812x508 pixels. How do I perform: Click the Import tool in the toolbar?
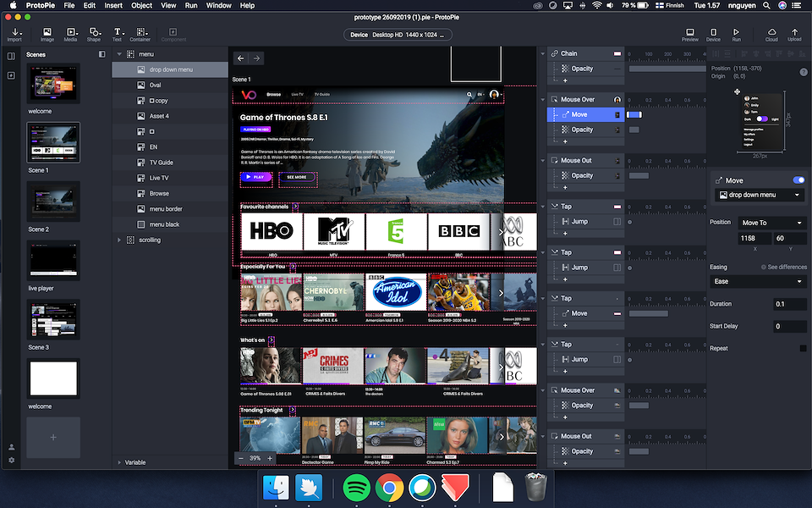pos(14,34)
